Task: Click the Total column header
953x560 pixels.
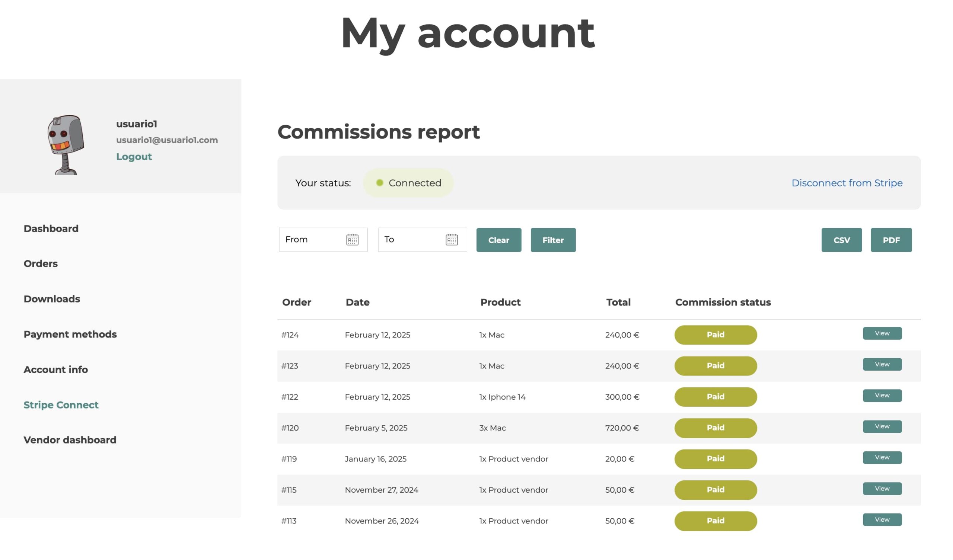Action: [x=619, y=303]
